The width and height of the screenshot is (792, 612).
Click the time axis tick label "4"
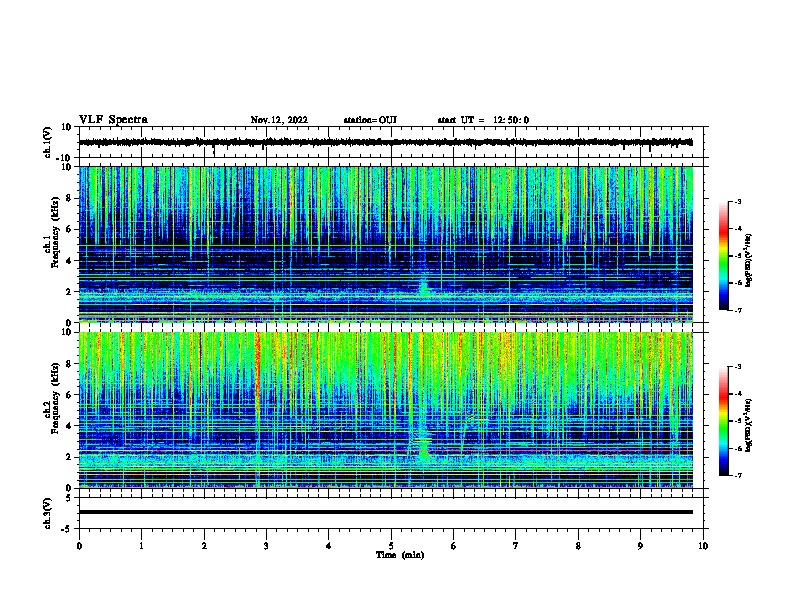(329, 546)
